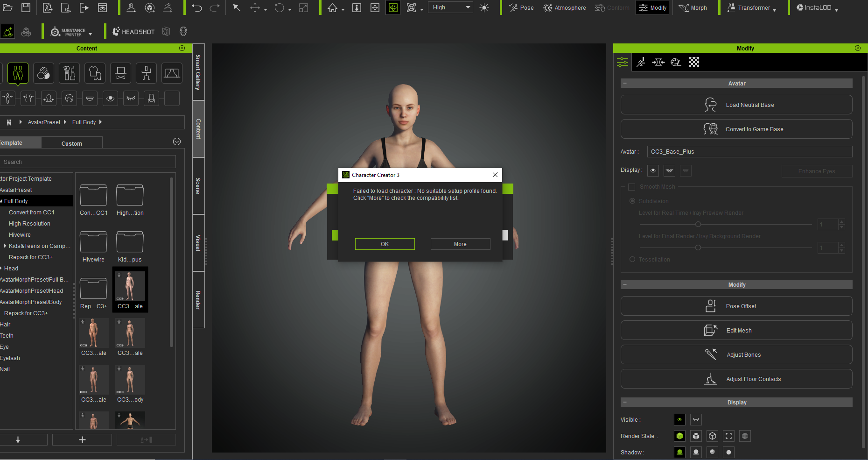Open the Material tab palette icon
The width and height of the screenshot is (868, 460).
click(676, 62)
